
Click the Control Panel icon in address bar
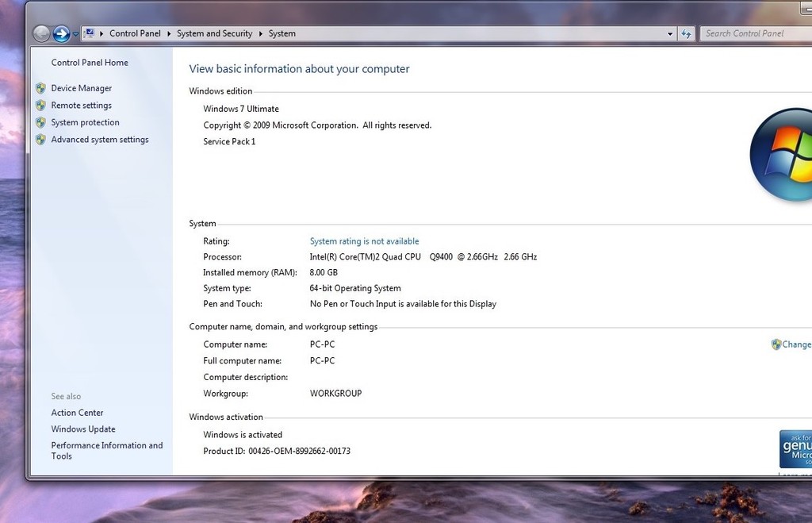tap(90, 33)
